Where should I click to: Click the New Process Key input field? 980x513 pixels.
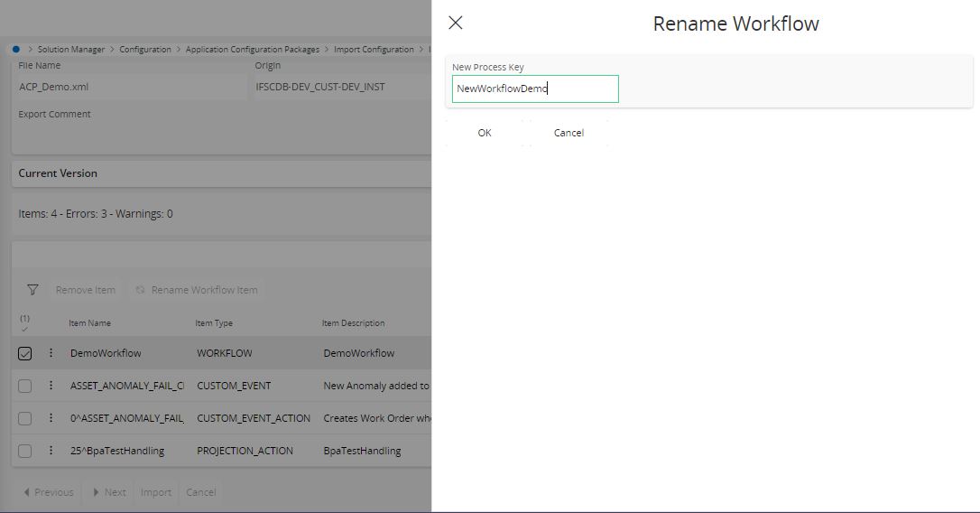tap(535, 89)
